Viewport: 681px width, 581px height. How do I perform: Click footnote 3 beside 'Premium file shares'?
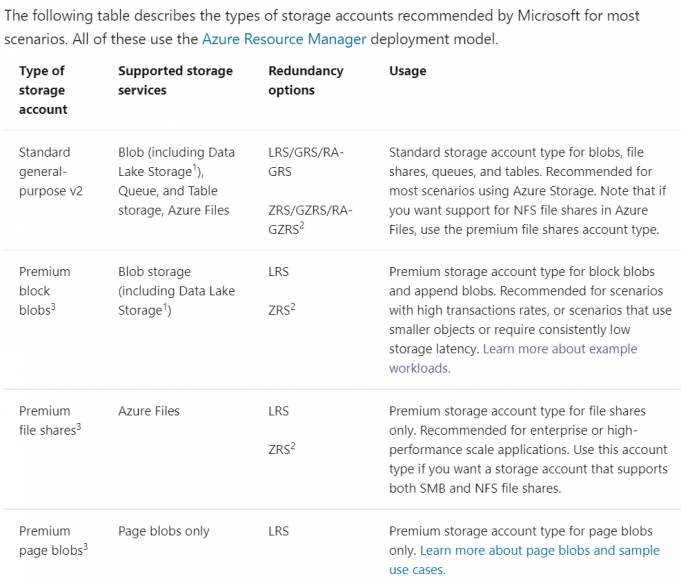coord(77,427)
